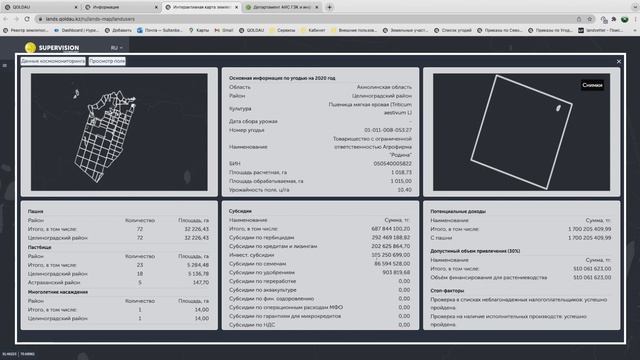640x360 pixels.
Task: Close the interactive map browser tab
Action: 236,7
